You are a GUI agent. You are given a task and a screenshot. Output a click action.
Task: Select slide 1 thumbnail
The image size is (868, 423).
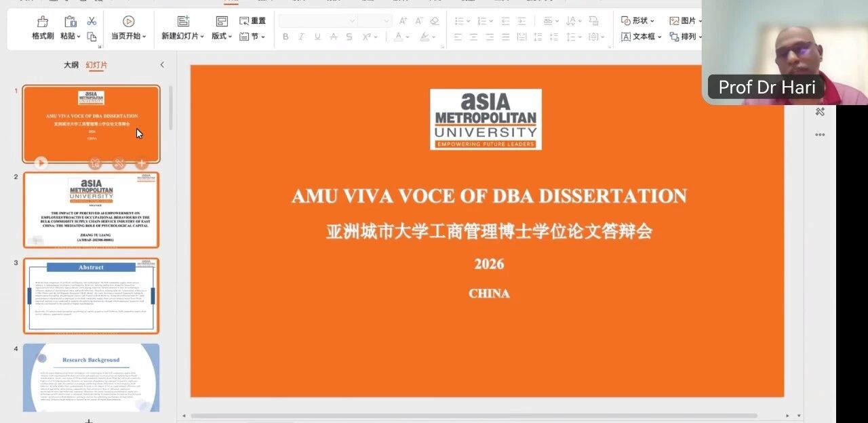(x=92, y=124)
